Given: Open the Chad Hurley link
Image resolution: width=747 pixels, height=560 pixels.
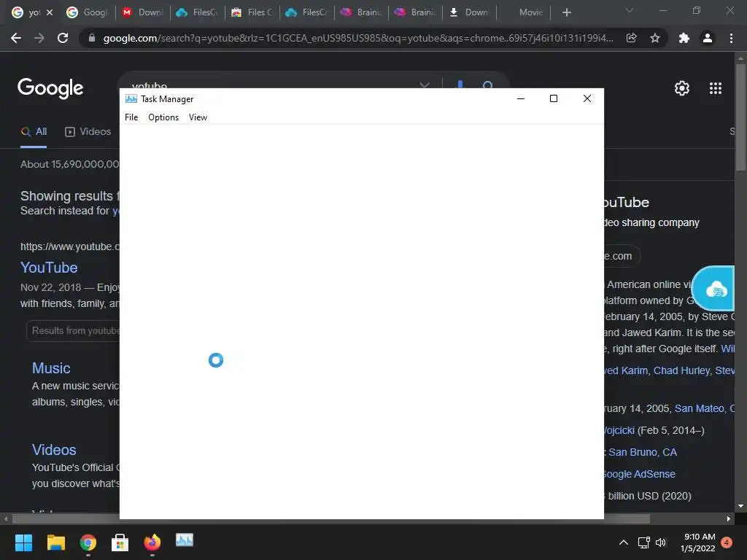Looking at the screenshot, I should (x=681, y=370).
